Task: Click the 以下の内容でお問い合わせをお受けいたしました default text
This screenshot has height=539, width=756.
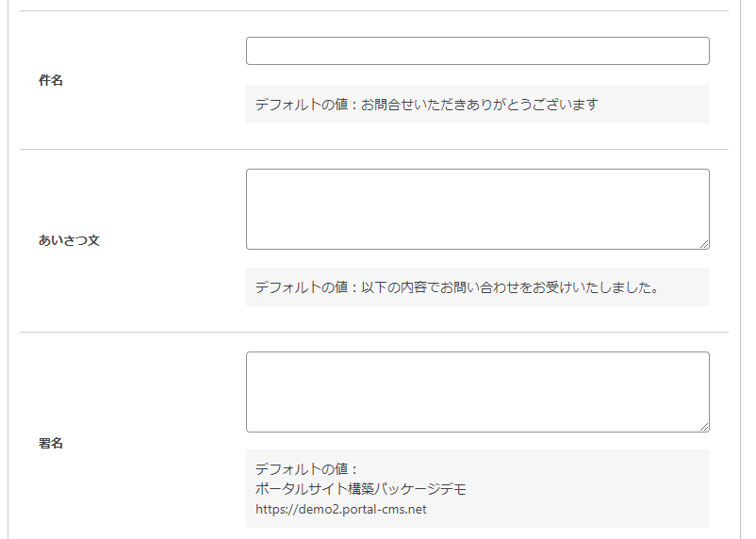Action: [x=509, y=287]
